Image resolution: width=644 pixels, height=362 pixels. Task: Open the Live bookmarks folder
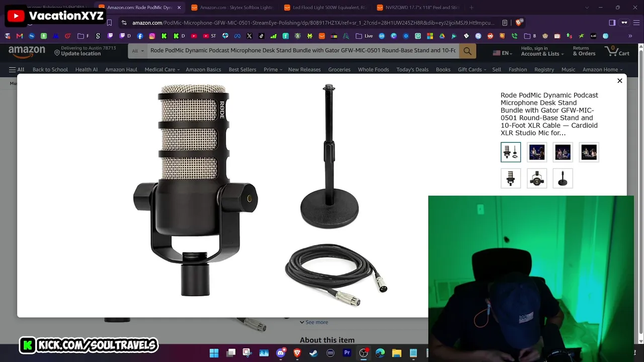click(x=364, y=36)
